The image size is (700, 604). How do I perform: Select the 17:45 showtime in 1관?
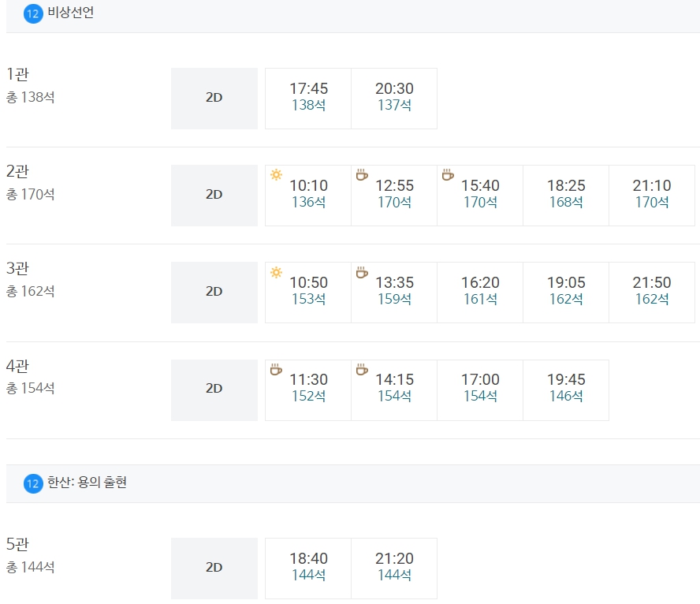307,98
